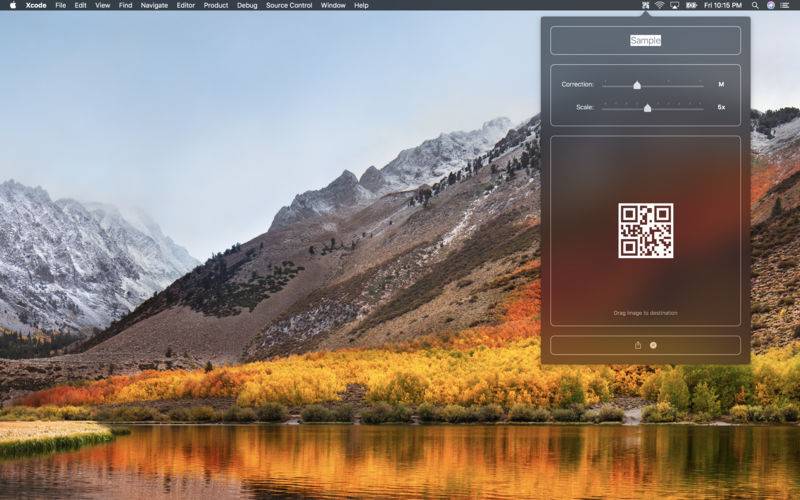Open the Debug menu
This screenshot has width=800, height=500.
click(x=247, y=5)
